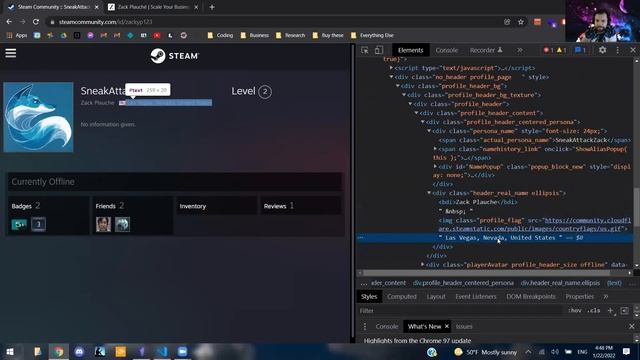Open the error count indicator in DevTools
Image resolution: width=640 pixels, height=360 pixels.
point(548,50)
